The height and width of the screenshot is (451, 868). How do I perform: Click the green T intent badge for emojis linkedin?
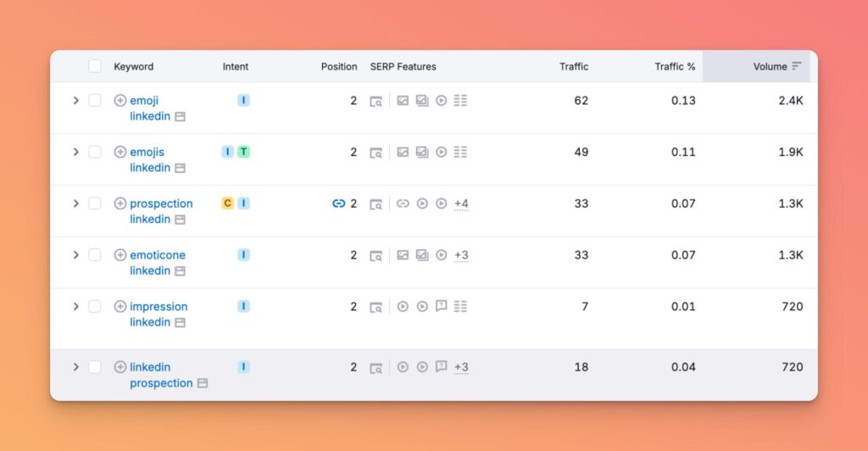pyautogui.click(x=243, y=152)
